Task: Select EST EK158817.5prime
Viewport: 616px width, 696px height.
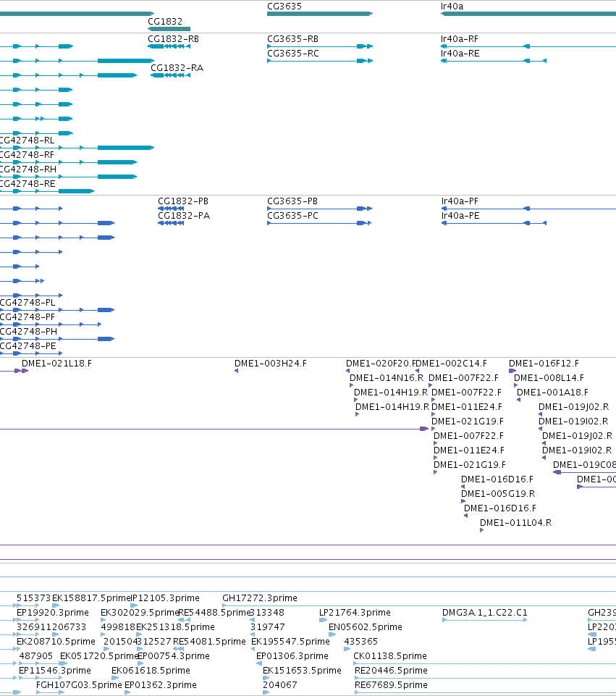Action: (91, 598)
